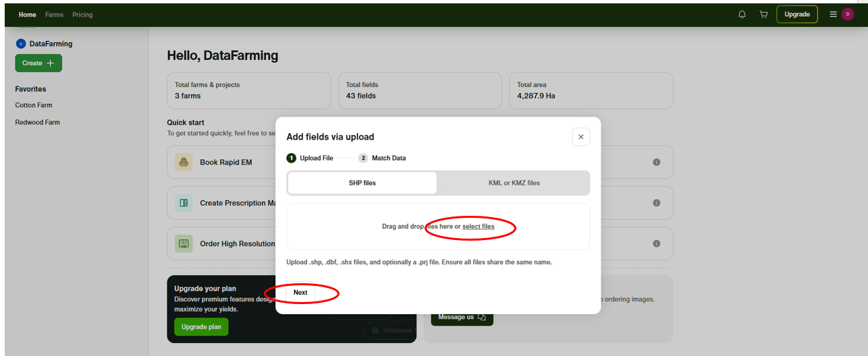Image resolution: width=868 pixels, height=356 pixels.
Task: Click the Favorites heading
Action: [30, 89]
